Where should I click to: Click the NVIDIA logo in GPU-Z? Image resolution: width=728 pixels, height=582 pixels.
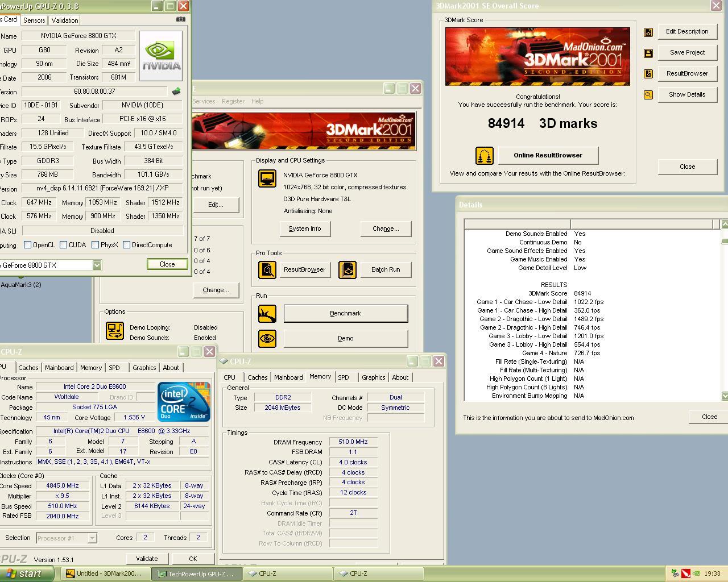[x=161, y=56]
